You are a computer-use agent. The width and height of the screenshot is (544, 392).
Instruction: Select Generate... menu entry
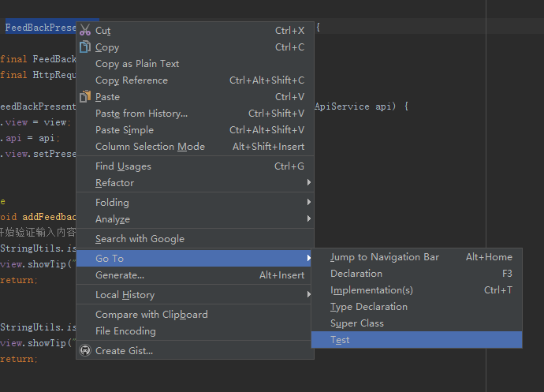point(119,275)
